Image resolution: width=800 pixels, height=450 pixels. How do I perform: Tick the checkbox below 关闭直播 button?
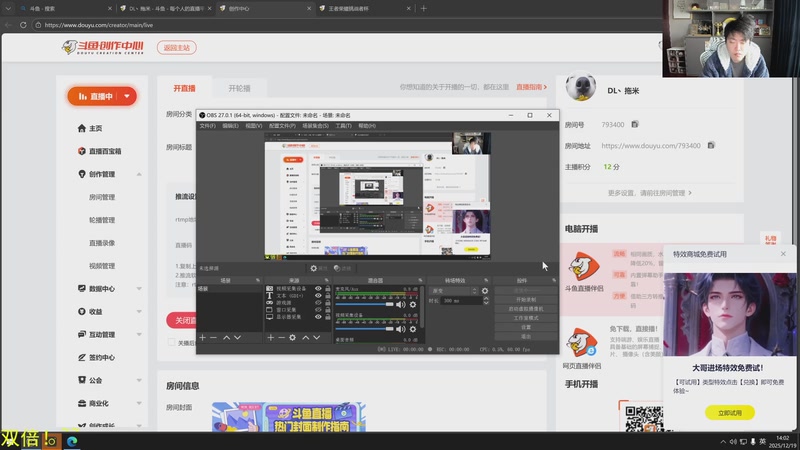171,343
